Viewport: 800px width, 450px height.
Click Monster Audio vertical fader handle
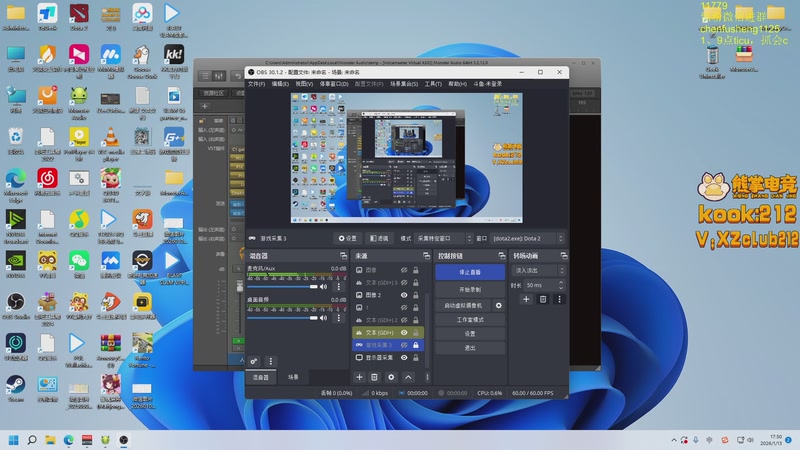[x=240, y=286]
